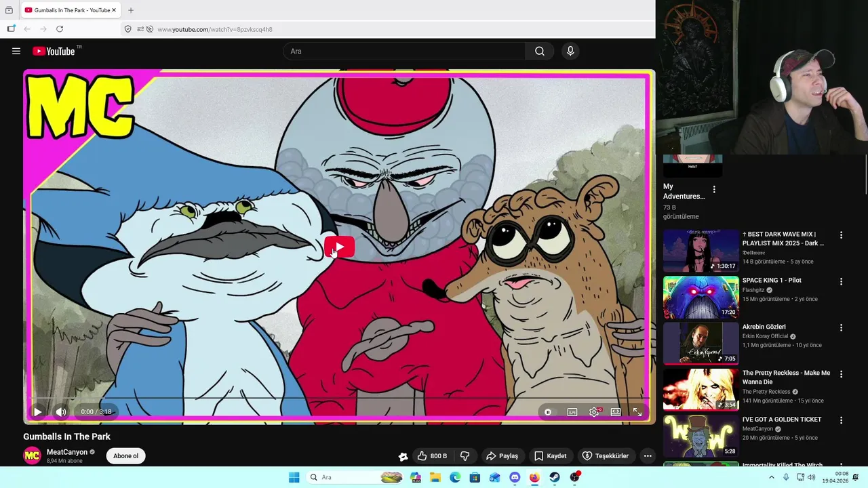Click the Paylaş share button
This screenshot has height=488, width=868.
click(x=502, y=456)
